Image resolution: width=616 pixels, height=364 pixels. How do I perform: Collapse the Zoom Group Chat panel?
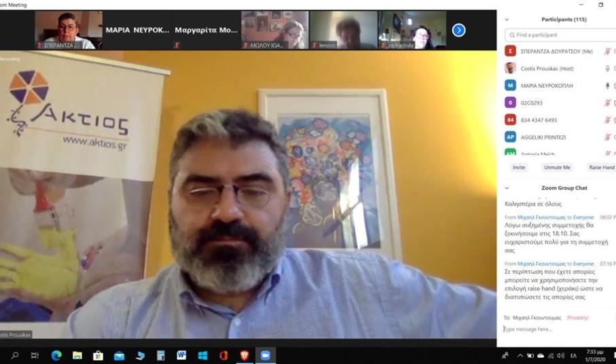[x=507, y=188]
